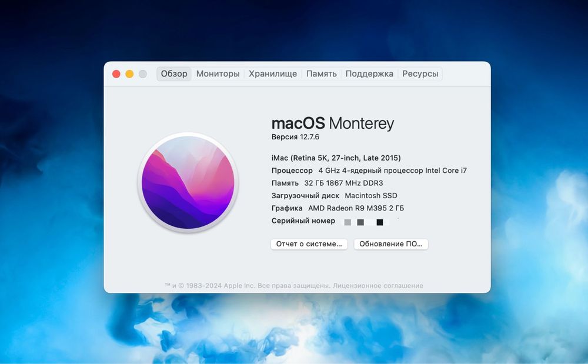Click AMD Radeon R9 M395 2 ГБ value

pos(356,208)
